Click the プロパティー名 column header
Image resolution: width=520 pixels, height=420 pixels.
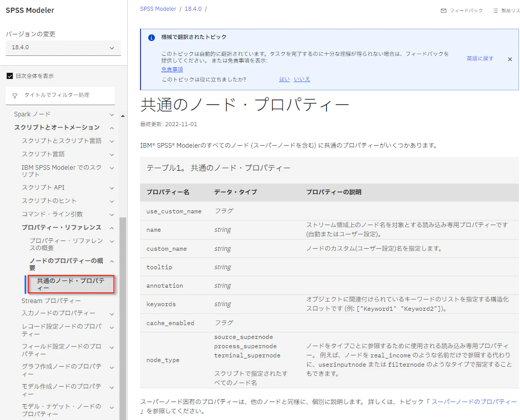point(168,192)
